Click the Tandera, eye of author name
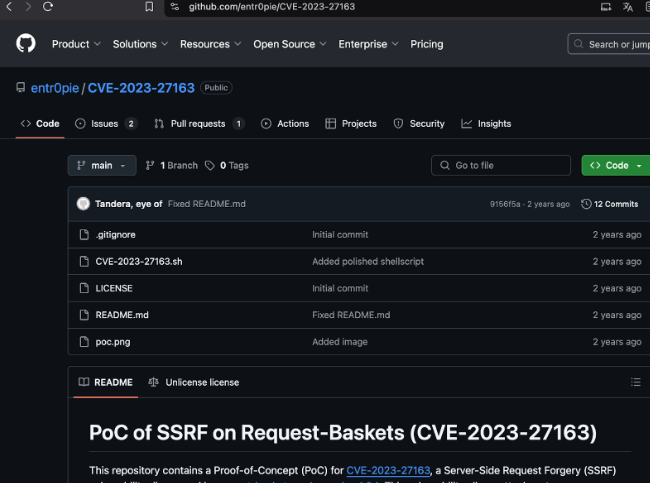The width and height of the screenshot is (650, 483). [129, 204]
